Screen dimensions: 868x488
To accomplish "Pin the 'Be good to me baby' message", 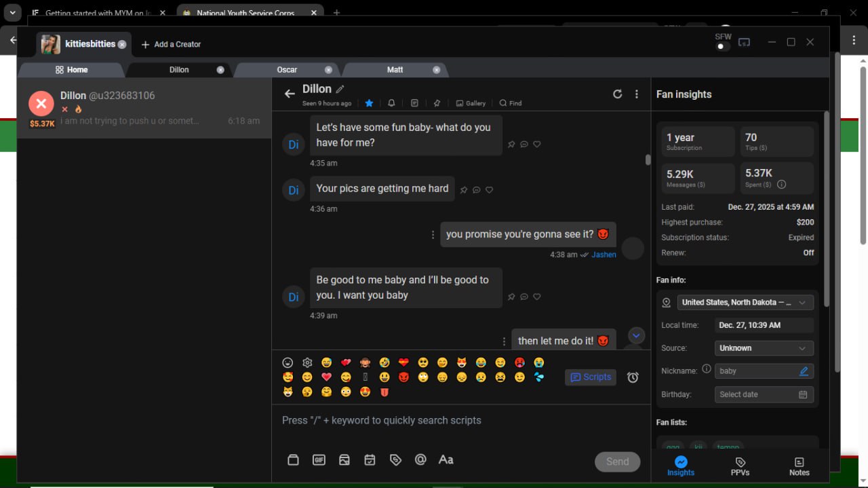I will click(511, 297).
